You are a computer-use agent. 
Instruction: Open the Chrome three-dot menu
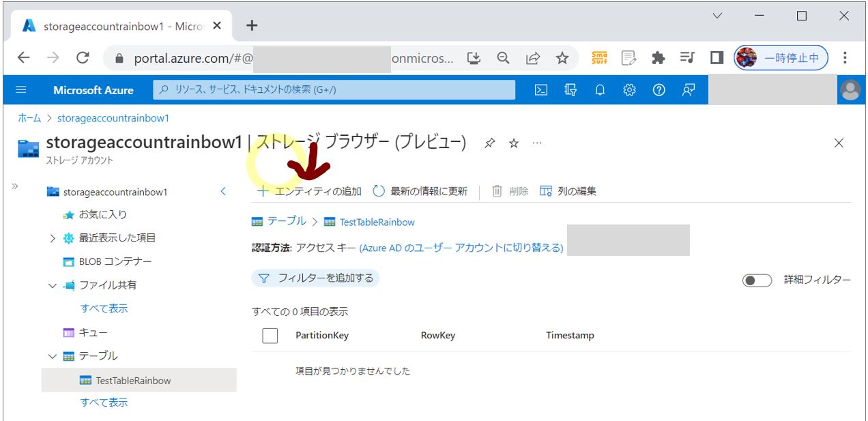[x=845, y=58]
